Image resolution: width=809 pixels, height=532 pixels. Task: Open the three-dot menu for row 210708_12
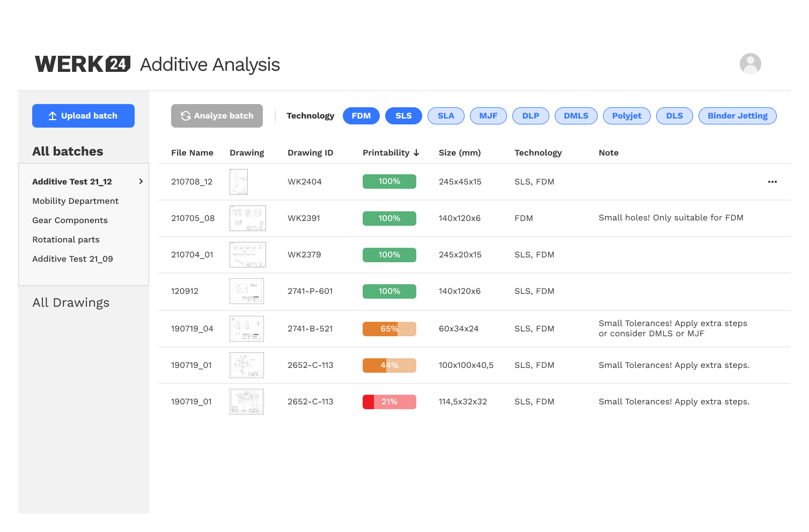tap(772, 182)
